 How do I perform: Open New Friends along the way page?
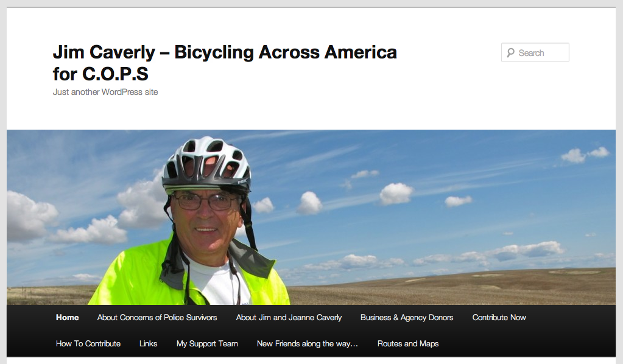tap(308, 344)
